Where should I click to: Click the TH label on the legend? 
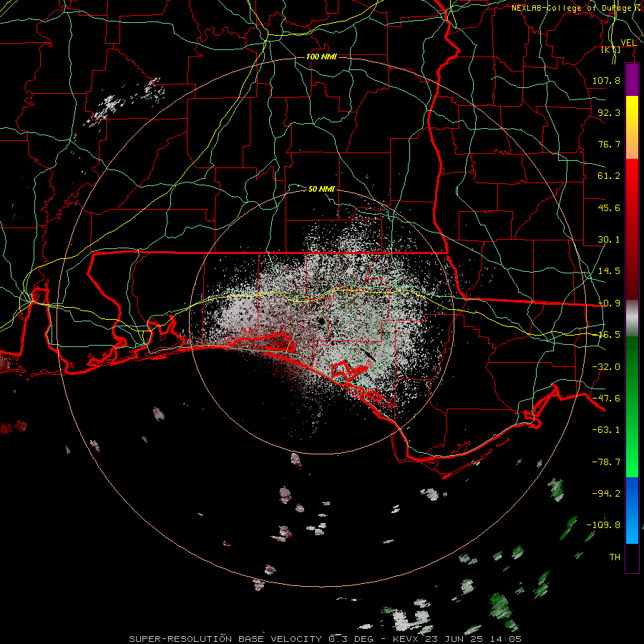click(615, 557)
